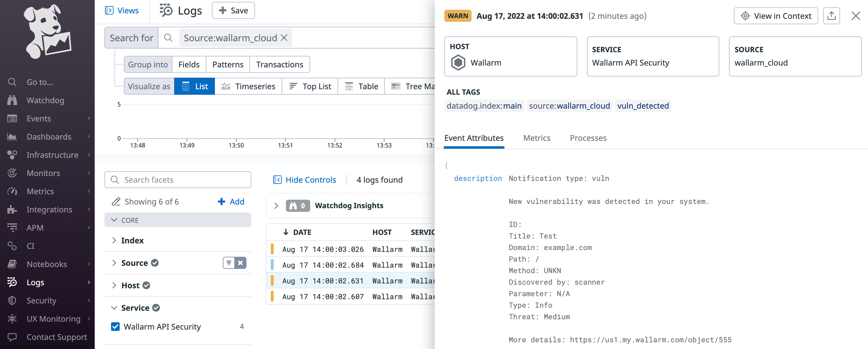Viewport: 868px width, 349px height.
Task: Click the Timeseries visualization icon
Action: pos(225,86)
